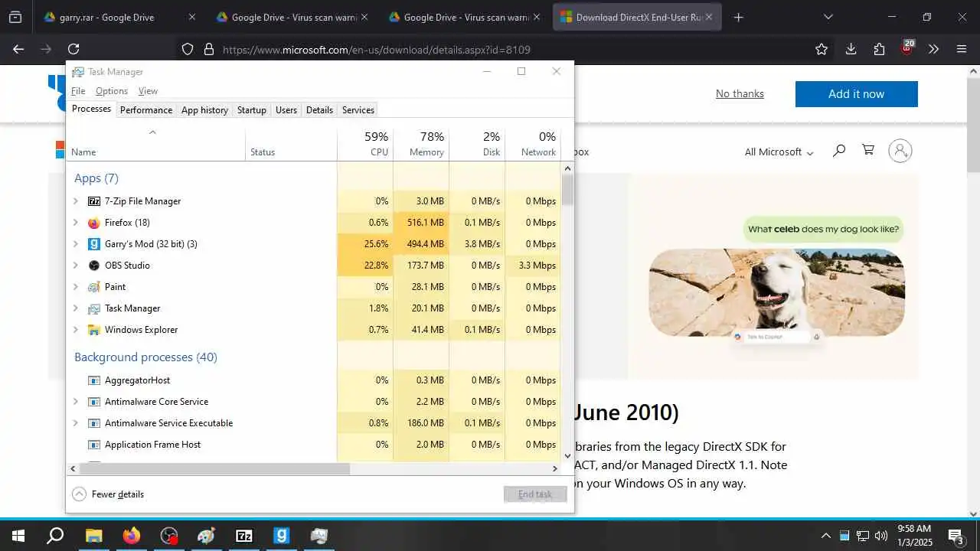Viewport: 980px width, 551px height.
Task: Switch to the Users tab
Action: point(286,110)
